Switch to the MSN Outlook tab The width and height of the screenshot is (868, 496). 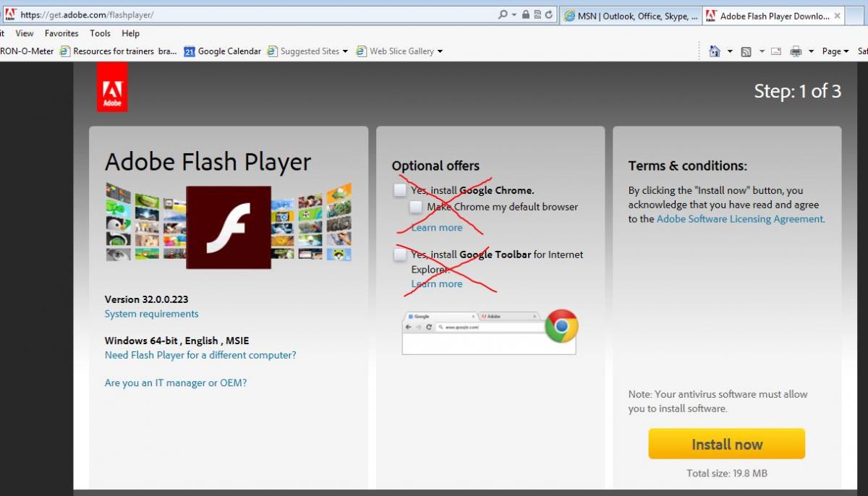(629, 16)
